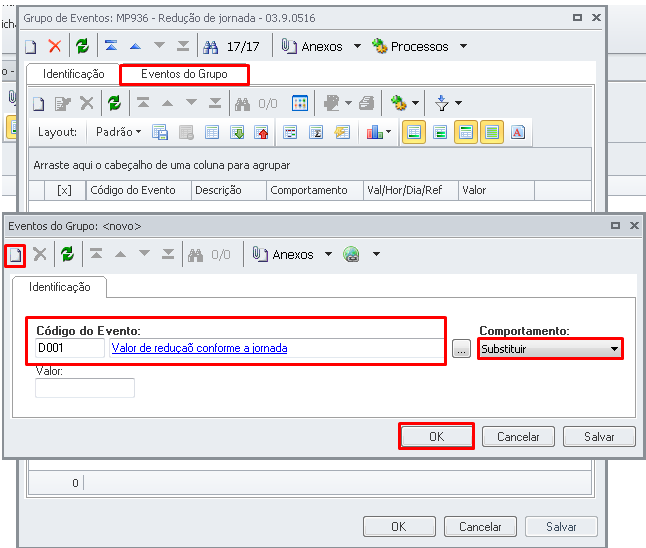Open Anexos in the Grupo de Eventos toolbar
This screenshot has width=646, height=548.
pos(312,47)
